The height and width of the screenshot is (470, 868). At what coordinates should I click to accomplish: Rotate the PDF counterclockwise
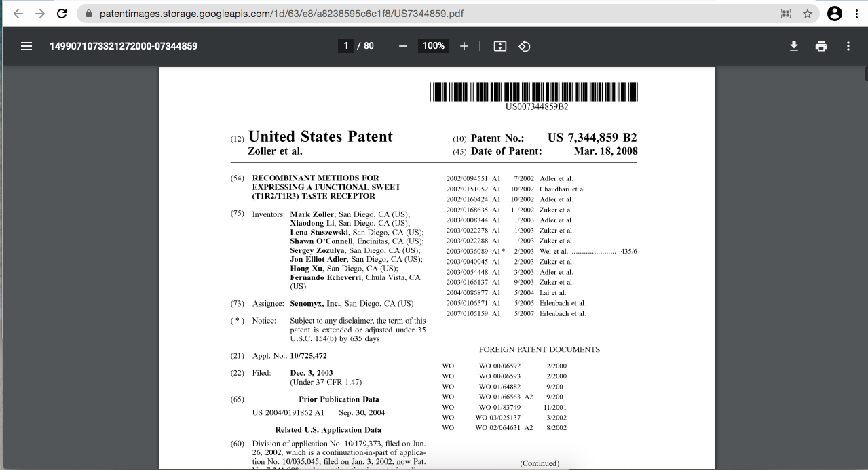pos(524,46)
